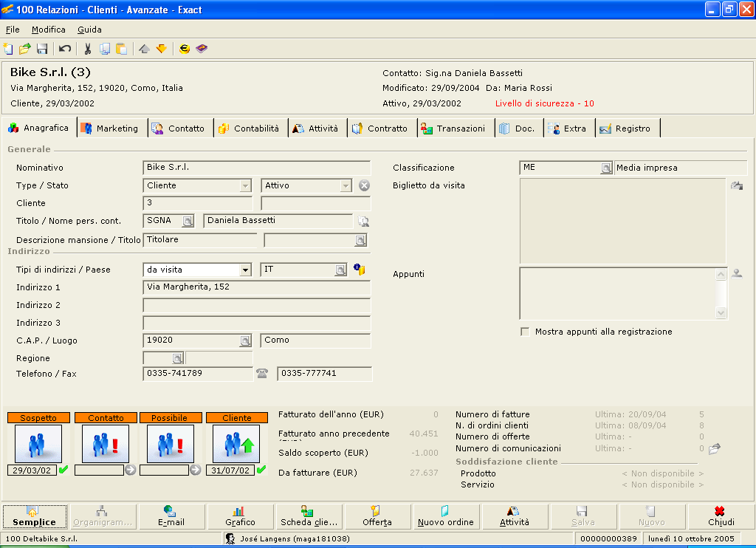This screenshot has height=548, width=756.
Task: Click the Nominativo field with Bike S.r.l.
Action: click(257, 168)
